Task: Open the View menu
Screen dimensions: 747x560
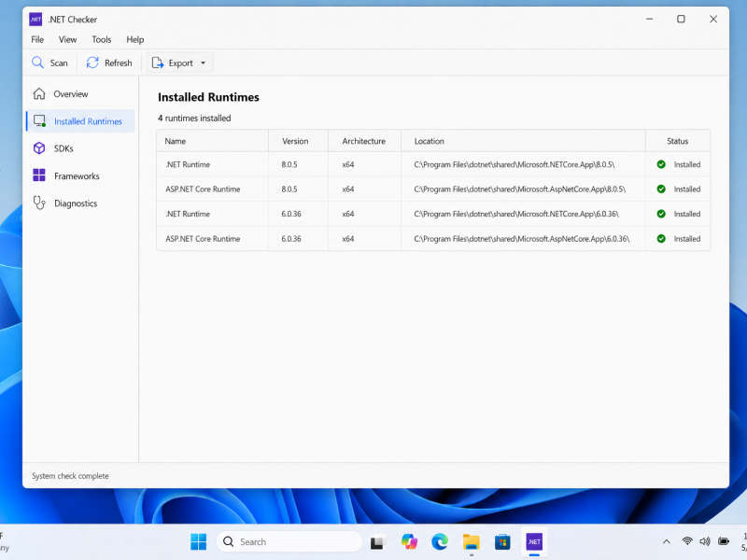Action: point(67,39)
